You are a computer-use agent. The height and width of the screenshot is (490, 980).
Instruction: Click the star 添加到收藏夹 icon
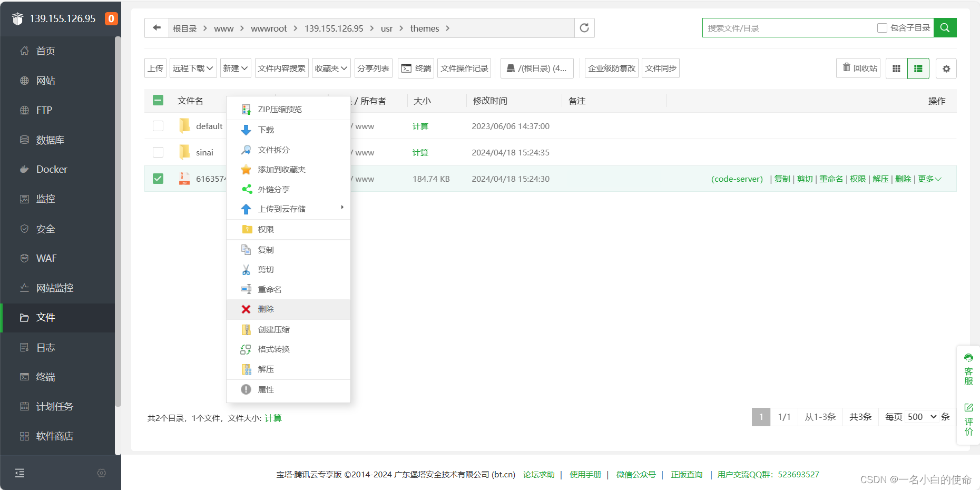click(x=246, y=170)
